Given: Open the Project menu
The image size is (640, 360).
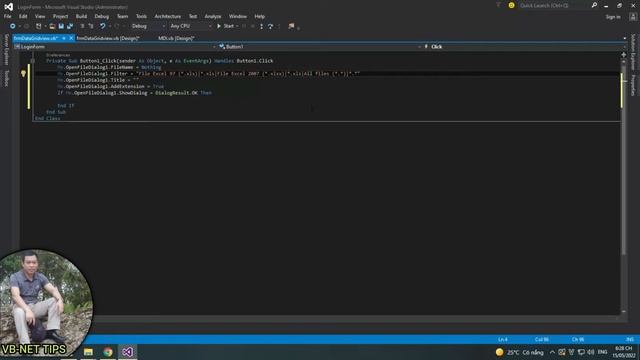Looking at the screenshot, I should 60,16.
